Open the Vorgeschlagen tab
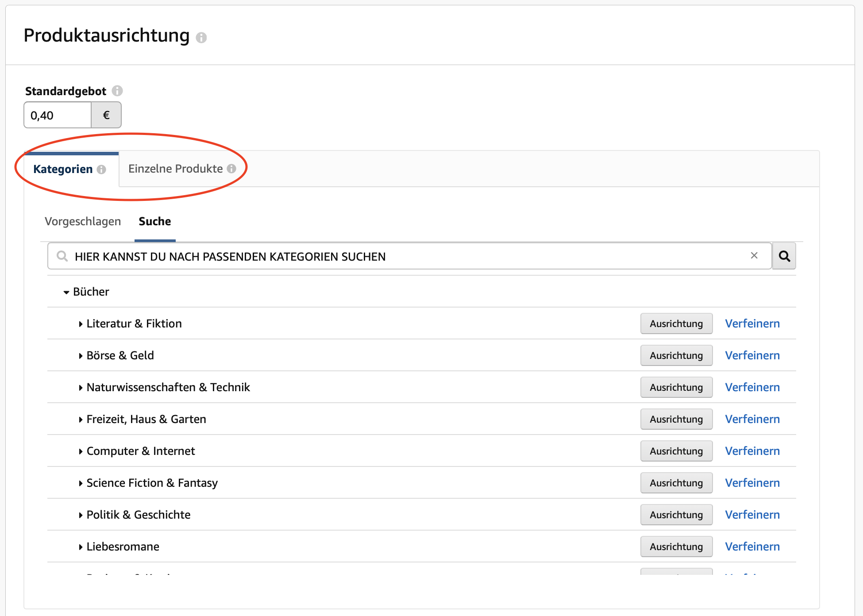Viewport: 863px width, 616px height. pos(83,221)
